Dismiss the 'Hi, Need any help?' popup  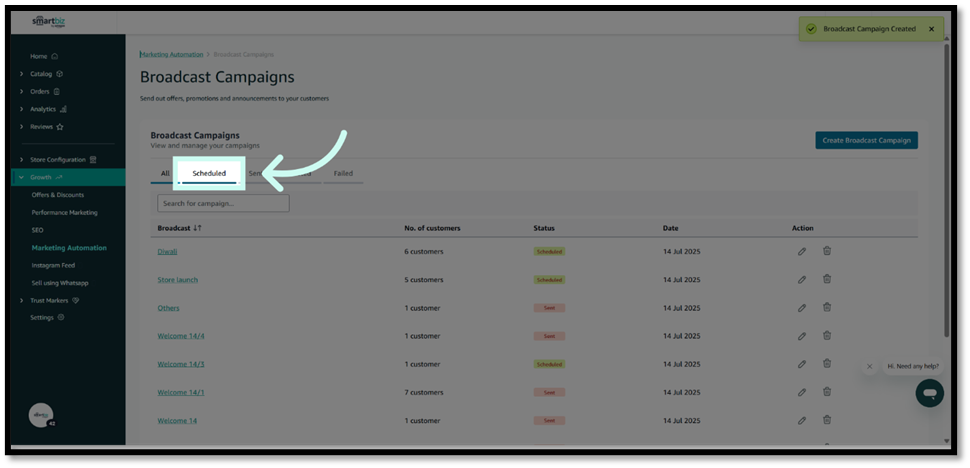(869, 366)
